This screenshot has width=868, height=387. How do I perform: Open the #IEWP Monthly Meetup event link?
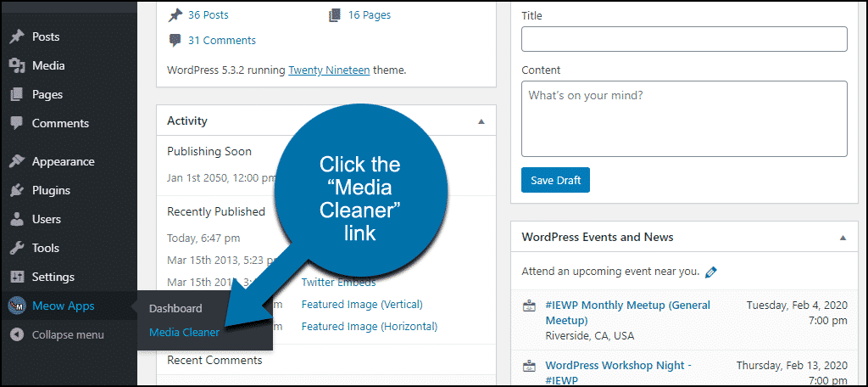tap(628, 312)
